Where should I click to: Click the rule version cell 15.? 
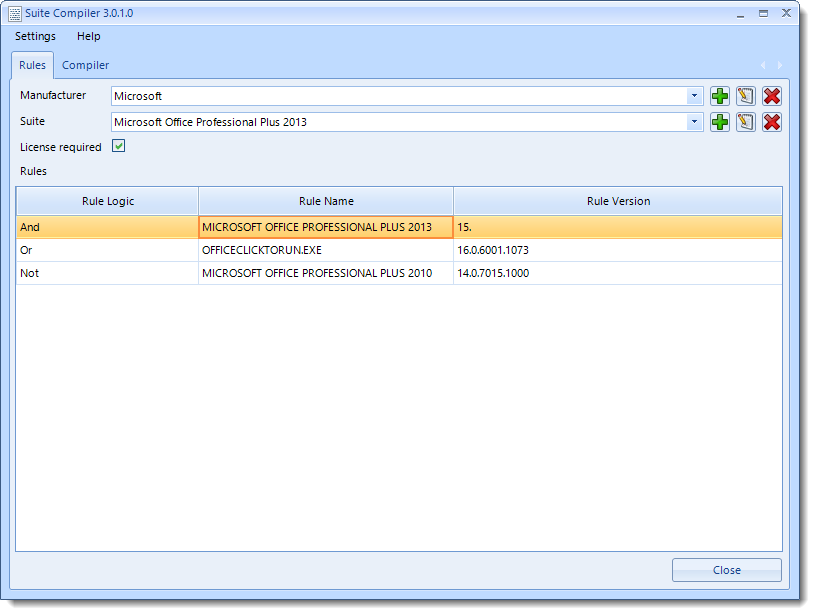pos(618,227)
